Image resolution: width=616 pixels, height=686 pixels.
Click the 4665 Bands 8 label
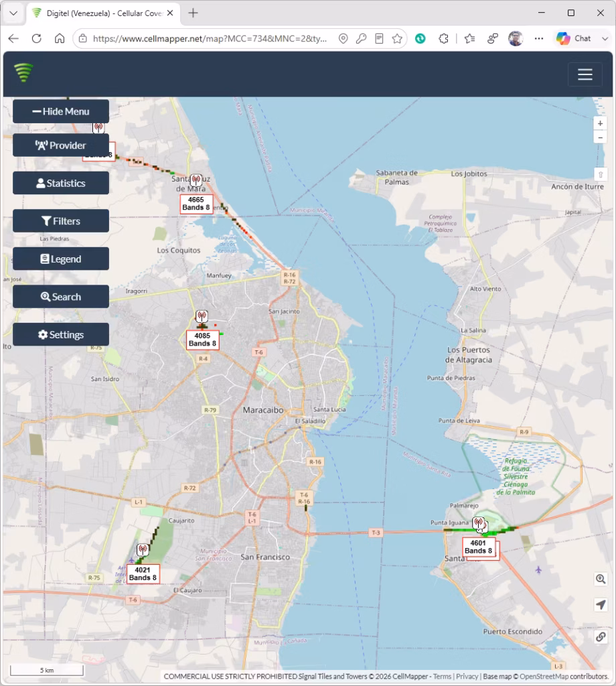click(196, 204)
